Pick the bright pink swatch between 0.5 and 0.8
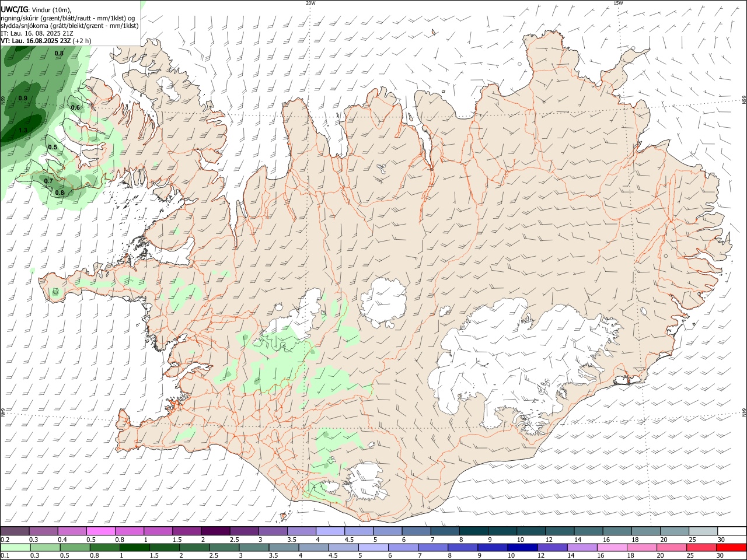Screen dimensions: 747x560 [x=100, y=531]
